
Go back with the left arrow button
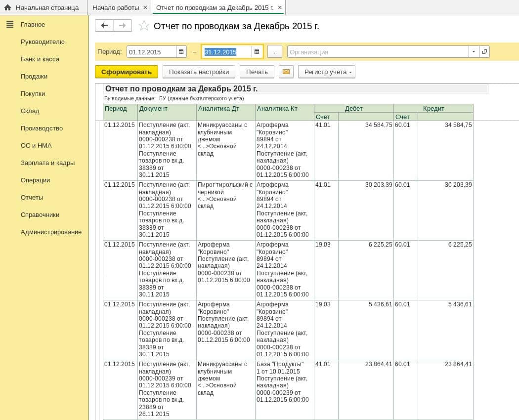104,26
